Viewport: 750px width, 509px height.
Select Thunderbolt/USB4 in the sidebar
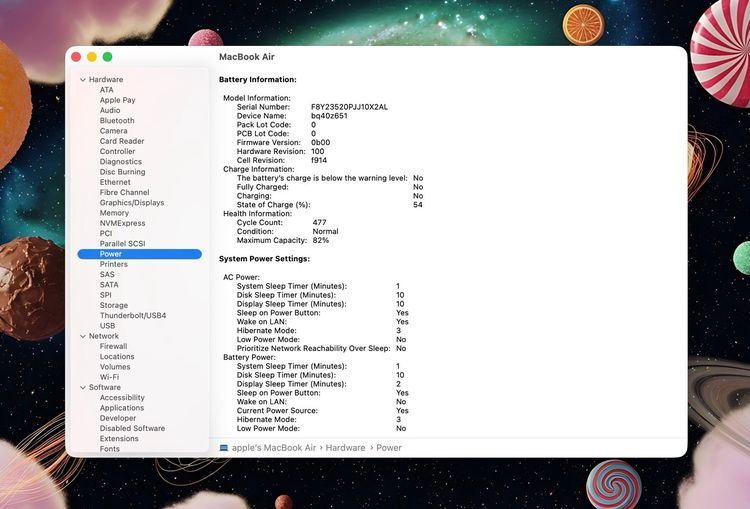tap(133, 316)
